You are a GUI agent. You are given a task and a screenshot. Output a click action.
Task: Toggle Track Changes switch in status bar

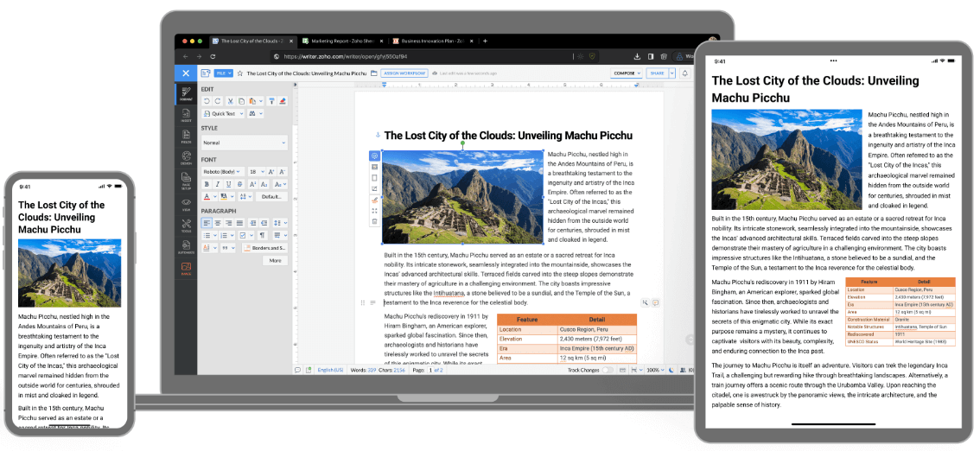click(608, 370)
